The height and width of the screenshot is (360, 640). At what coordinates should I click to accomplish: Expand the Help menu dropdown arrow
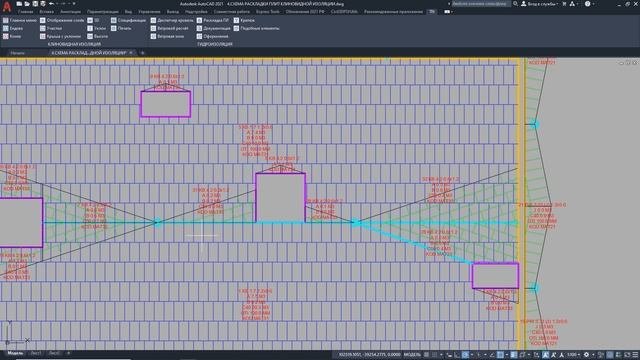[x=593, y=4]
